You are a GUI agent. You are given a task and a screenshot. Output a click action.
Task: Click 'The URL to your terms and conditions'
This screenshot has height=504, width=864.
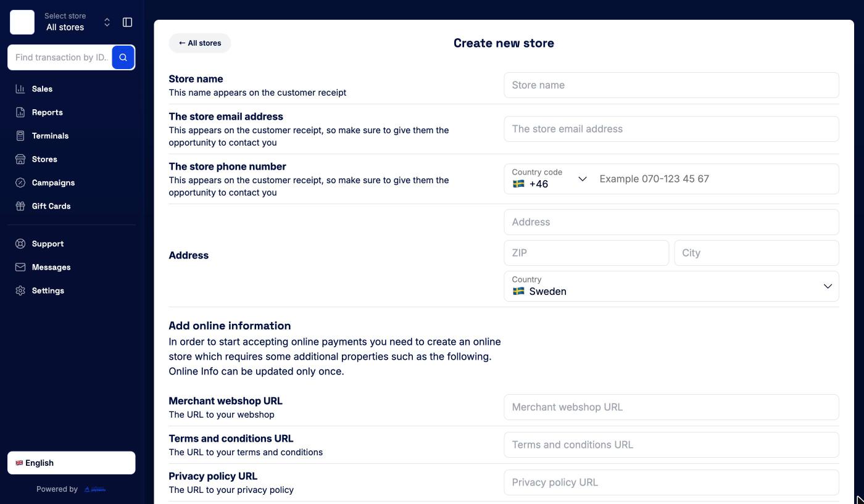pyautogui.click(x=246, y=452)
